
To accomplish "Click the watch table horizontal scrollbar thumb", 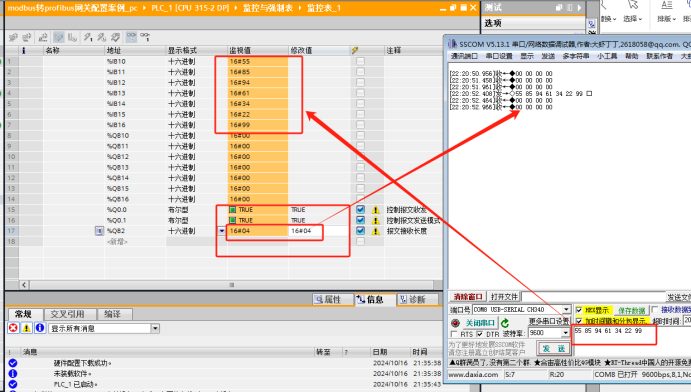I will [231, 285].
